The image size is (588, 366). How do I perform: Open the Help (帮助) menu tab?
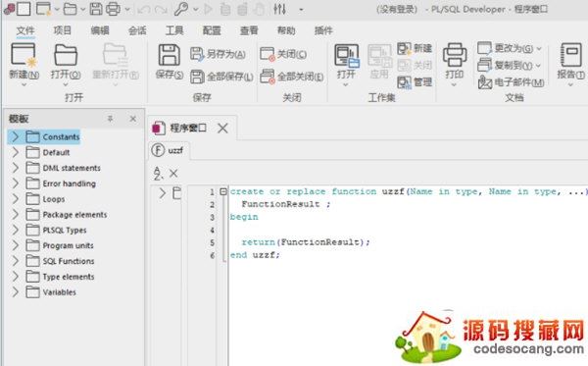pyautogui.click(x=286, y=30)
